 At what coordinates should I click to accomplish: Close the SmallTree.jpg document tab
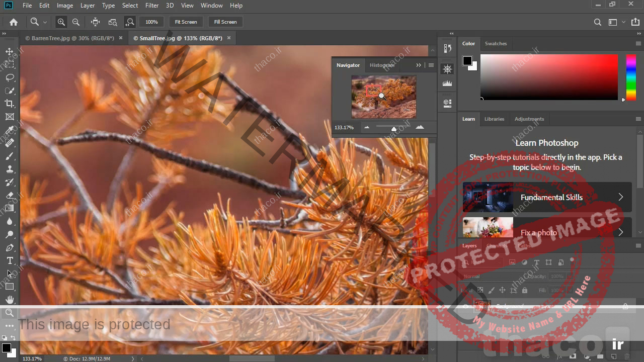tap(229, 38)
